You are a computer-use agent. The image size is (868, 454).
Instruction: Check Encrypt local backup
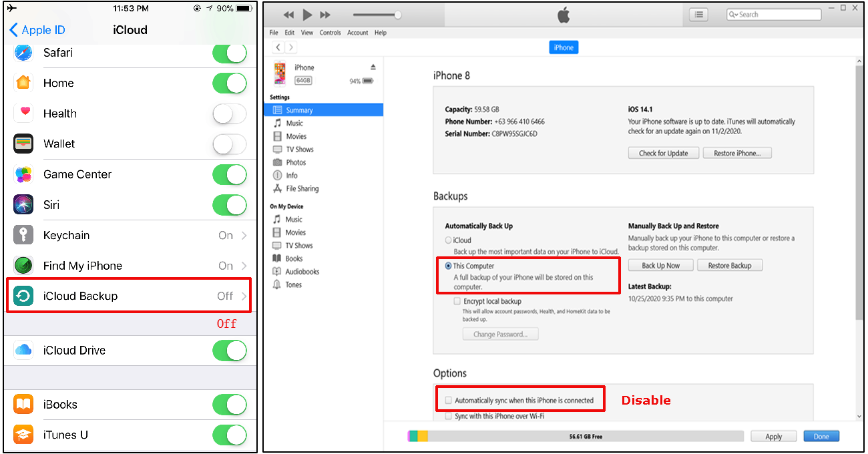(457, 301)
